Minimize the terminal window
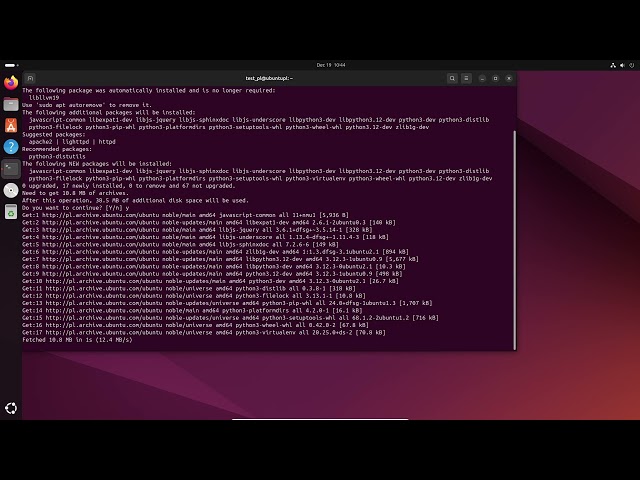The width and height of the screenshot is (640, 480). tap(482, 78)
